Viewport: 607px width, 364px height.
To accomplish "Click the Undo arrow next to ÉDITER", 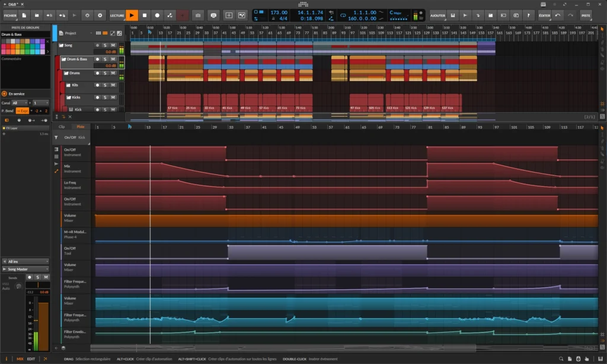I will (x=557, y=15).
